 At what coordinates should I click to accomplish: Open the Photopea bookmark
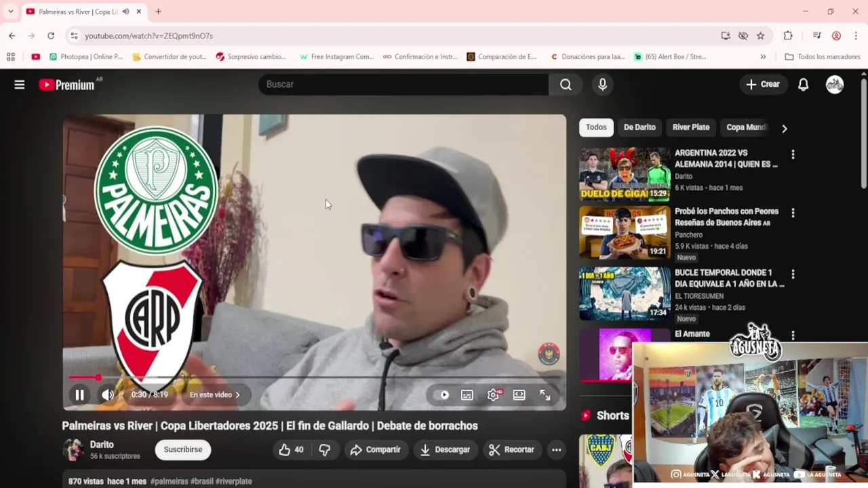pyautogui.click(x=86, y=57)
